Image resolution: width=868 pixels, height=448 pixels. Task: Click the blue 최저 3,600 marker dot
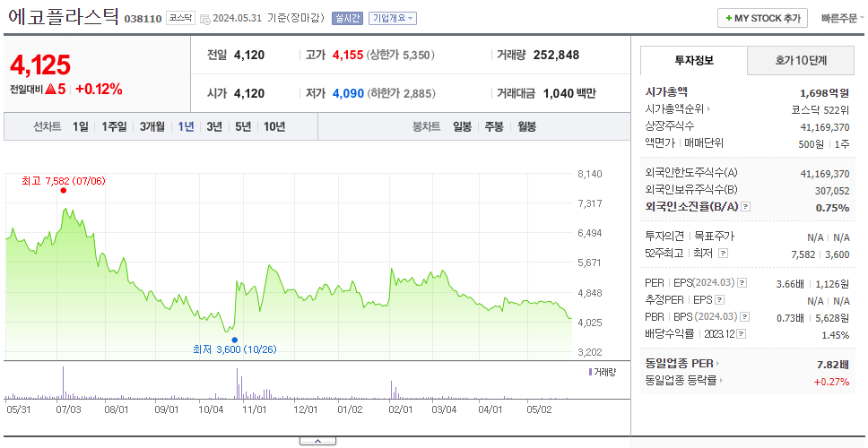click(x=235, y=340)
